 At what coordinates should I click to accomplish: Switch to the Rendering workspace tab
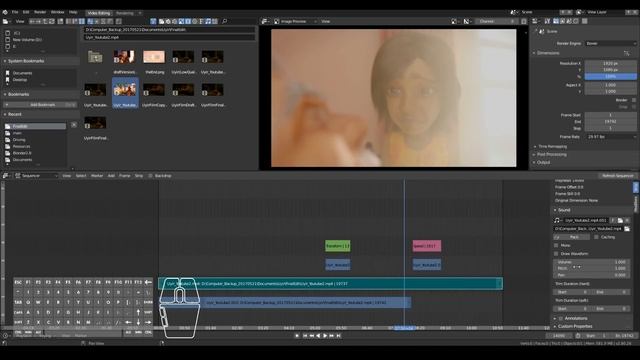125,13
